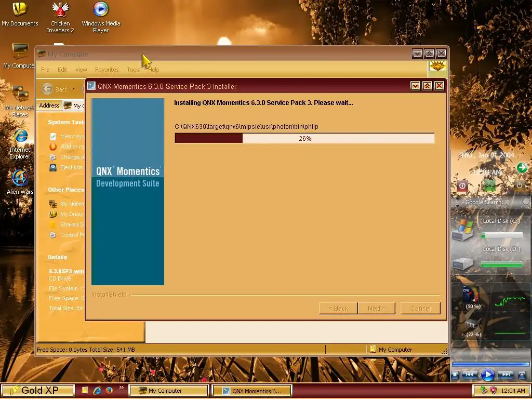Click the Local Disk (D:) usage bar

click(502, 264)
